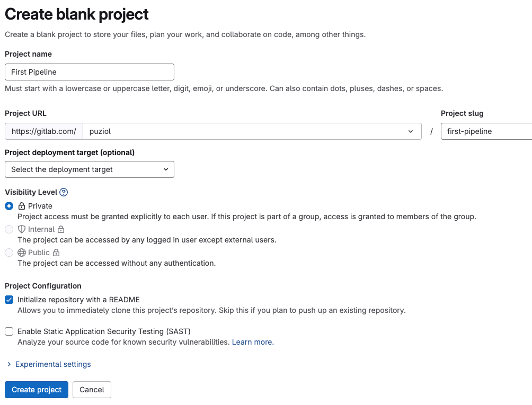The image size is (532, 405).
Task: Click the globe icon beside Public
Action: [22, 253]
